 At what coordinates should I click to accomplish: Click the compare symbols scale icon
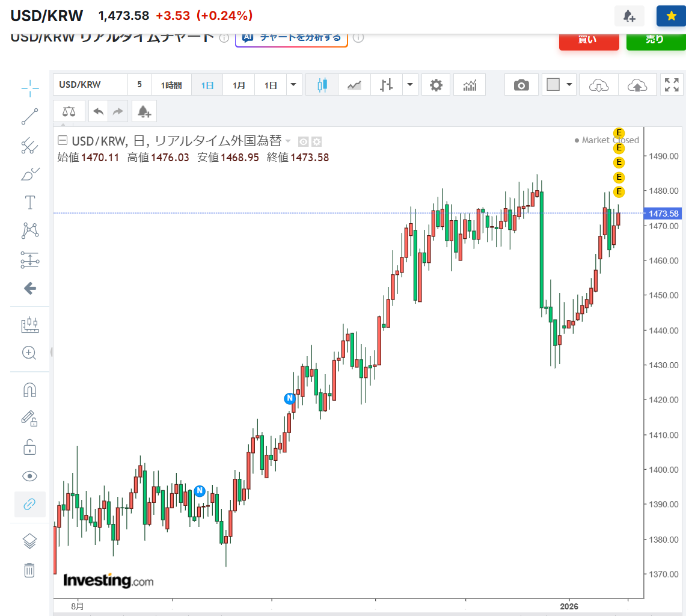[x=69, y=111]
